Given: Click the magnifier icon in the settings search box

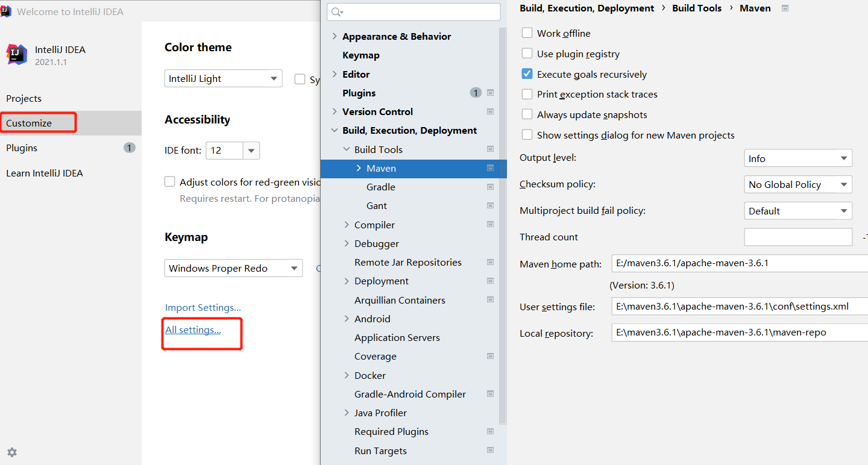Looking at the screenshot, I should [336, 12].
